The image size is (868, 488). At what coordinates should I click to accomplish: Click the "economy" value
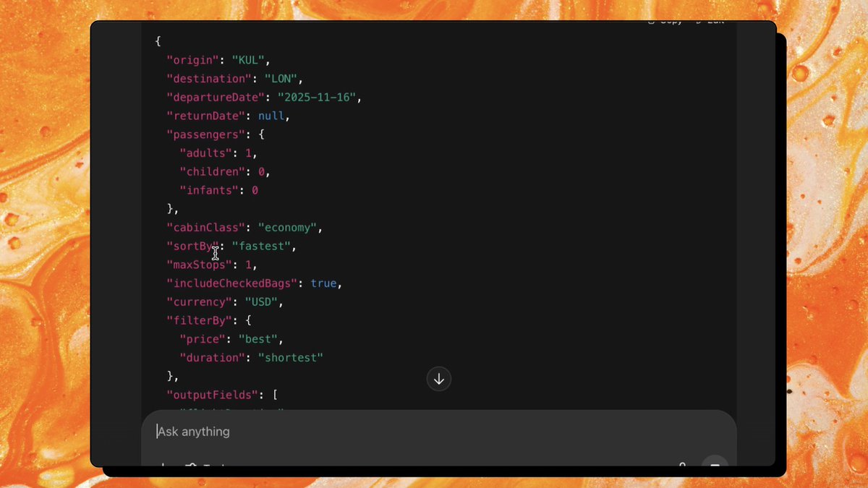tap(287, 228)
